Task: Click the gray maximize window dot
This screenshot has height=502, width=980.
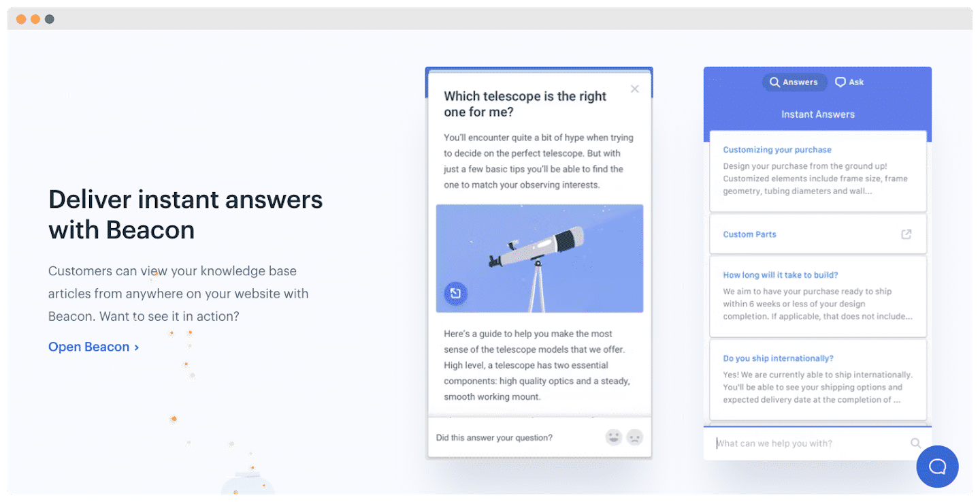Action: [50, 19]
